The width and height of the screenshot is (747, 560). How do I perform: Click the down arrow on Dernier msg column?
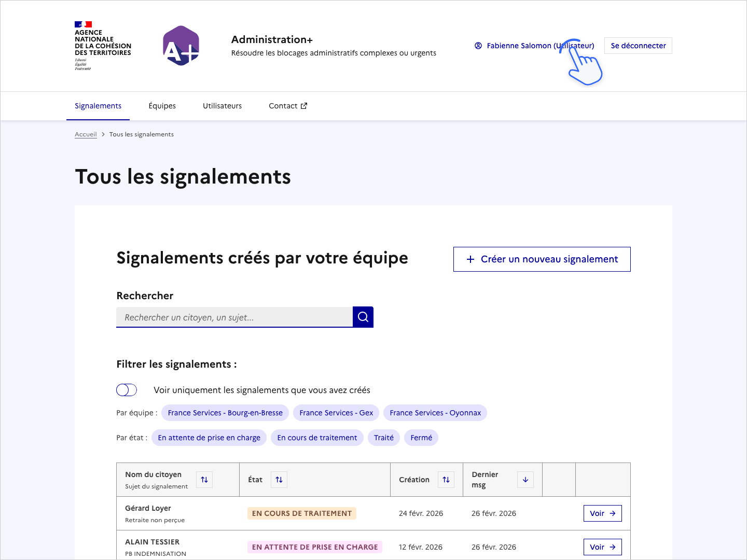coord(525,480)
